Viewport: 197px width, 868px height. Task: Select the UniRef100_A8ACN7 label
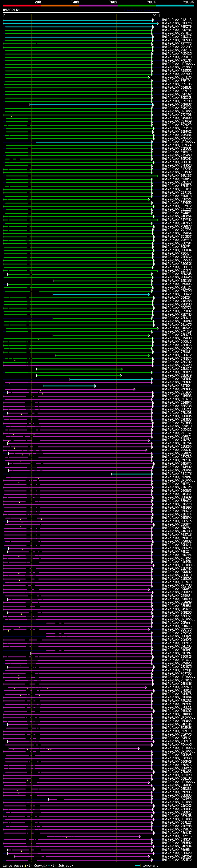coord(176,833)
